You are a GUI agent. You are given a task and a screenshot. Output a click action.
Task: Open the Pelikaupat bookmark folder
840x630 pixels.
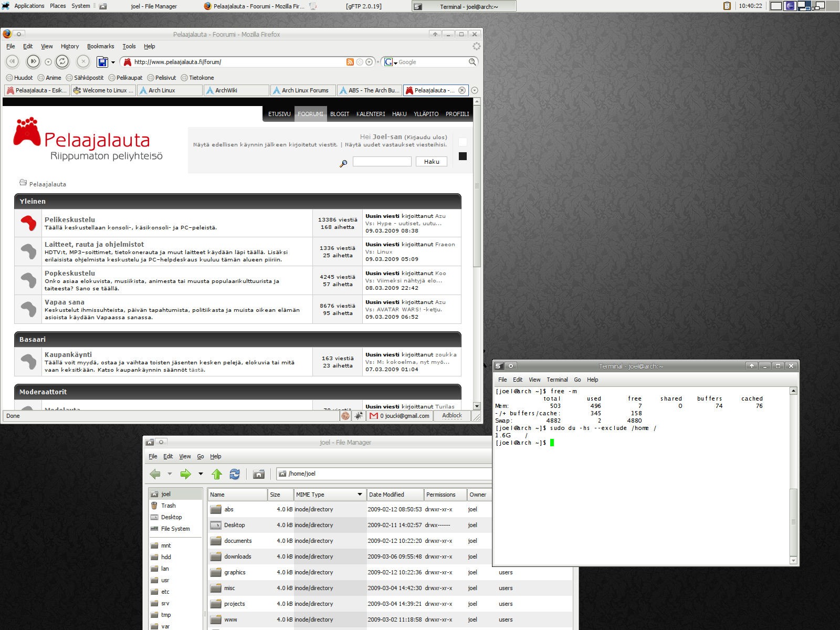(125, 78)
